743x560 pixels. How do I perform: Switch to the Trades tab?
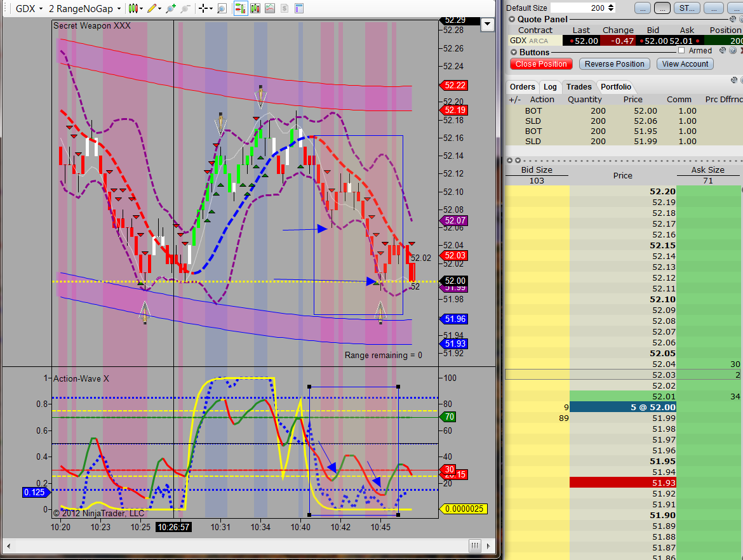579,87
